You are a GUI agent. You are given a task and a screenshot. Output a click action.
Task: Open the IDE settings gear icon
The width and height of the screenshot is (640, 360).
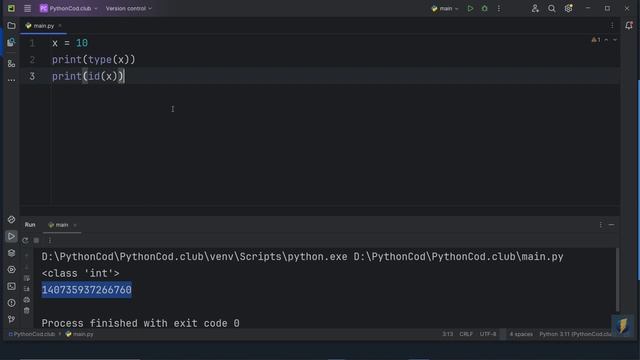568,8
